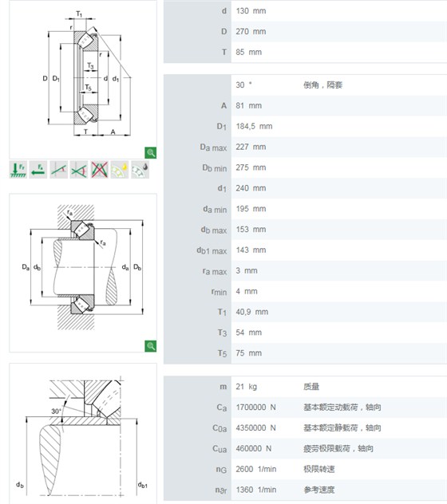Click the 参考速度 description

[x=319, y=490]
